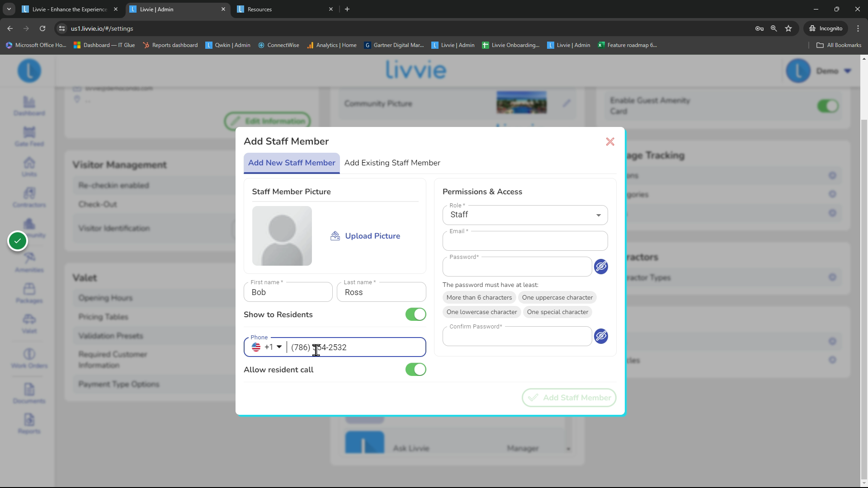Screen dimensions: 868x488
Task: Turn off Allow resident call switch
Action: click(415, 370)
